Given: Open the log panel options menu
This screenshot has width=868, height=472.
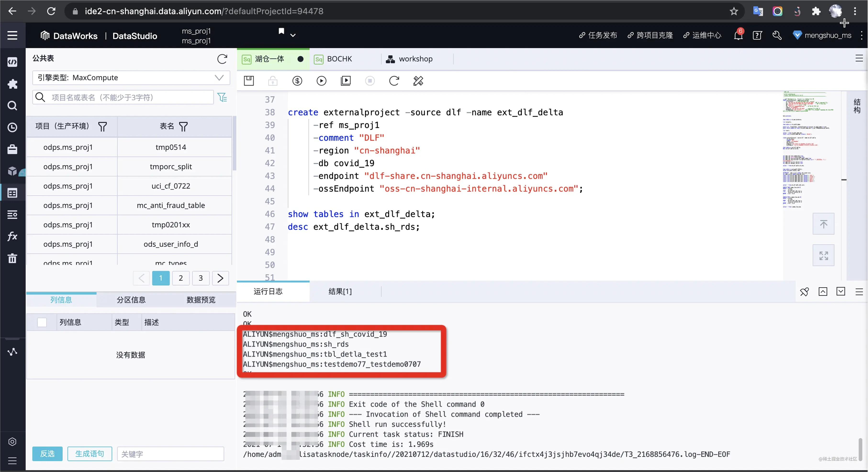Looking at the screenshot, I should pos(859,292).
